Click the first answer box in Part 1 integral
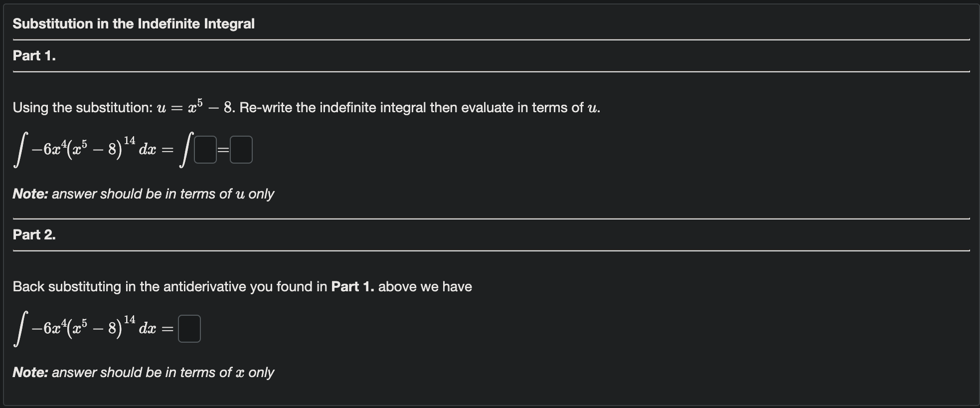The height and width of the screenshot is (408, 980). pyautogui.click(x=206, y=149)
